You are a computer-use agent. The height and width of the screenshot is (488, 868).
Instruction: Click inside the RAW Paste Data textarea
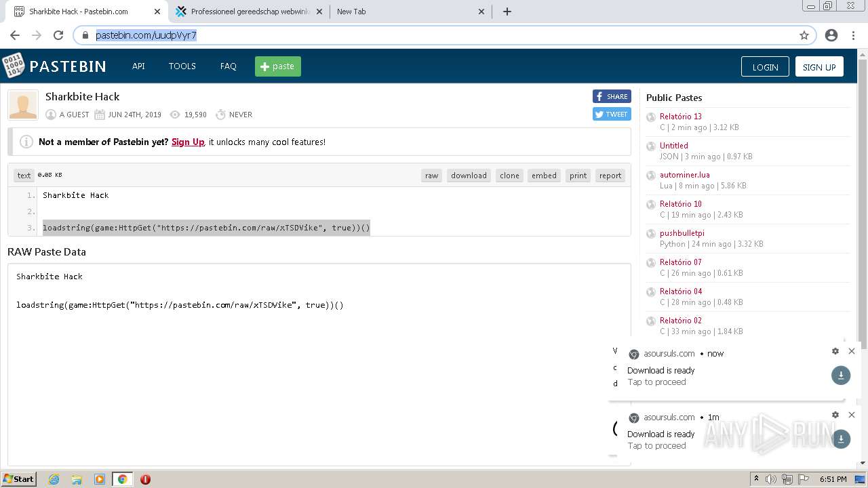319,365
